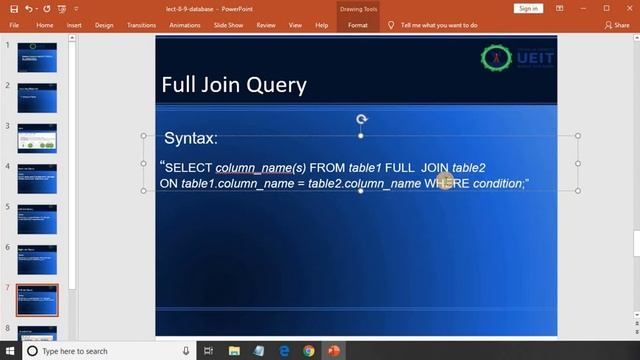Click the Undo arrow icon
Image resolution: width=640 pixels, height=360 pixels.
(x=28, y=9)
